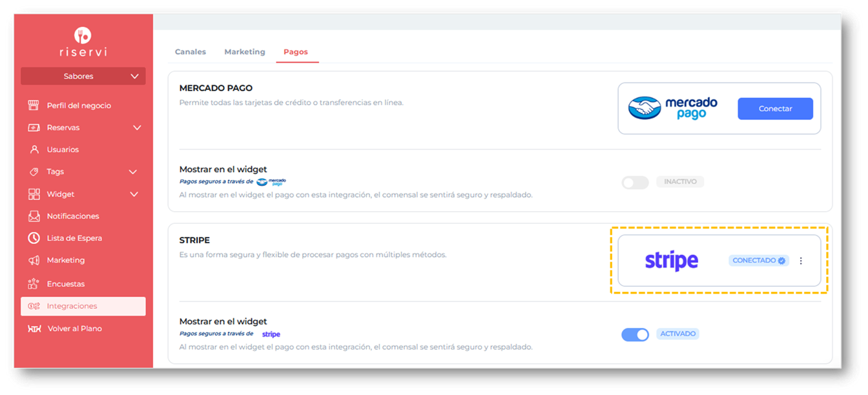Click the Volver al Plano icon
Image resolution: width=868 pixels, height=395 pixels.
click(x=35, y=329)
